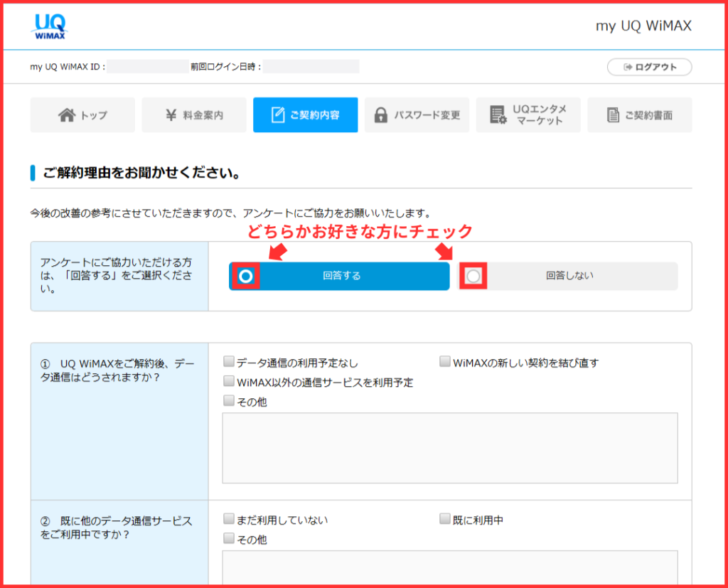Check まだ利用していない option

(229, 518)
